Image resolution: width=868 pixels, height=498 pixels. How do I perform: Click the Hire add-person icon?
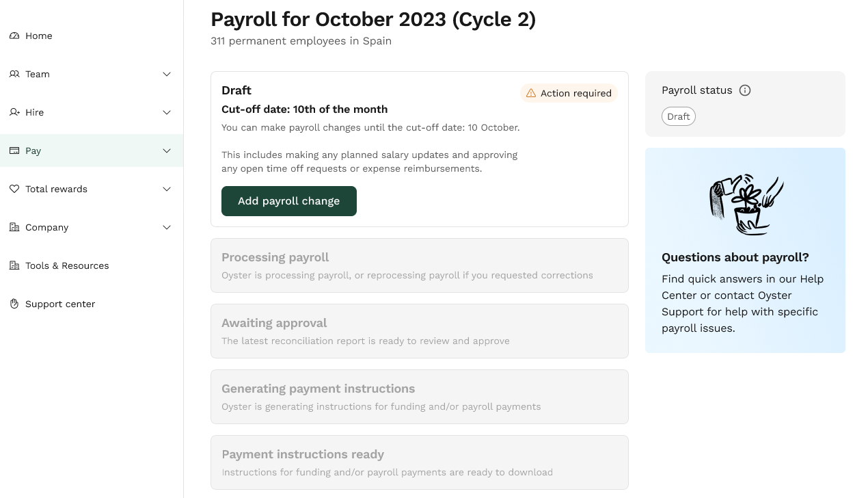(x=14, y=112)
